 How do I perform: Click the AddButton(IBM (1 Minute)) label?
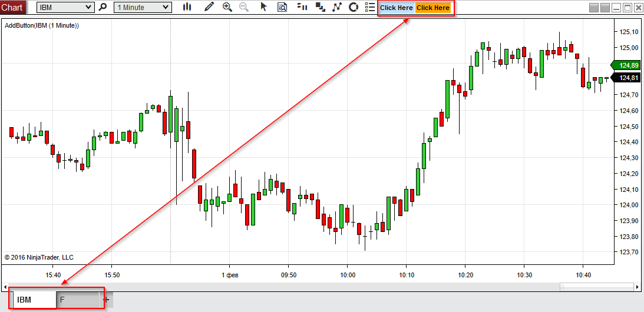pyautogui.click(x=41, y=25)
